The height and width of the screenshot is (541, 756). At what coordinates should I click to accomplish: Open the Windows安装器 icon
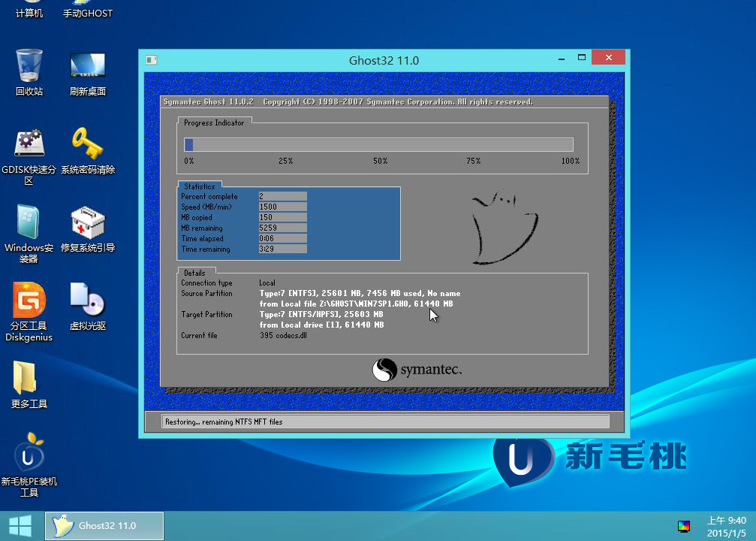point(29,234)
